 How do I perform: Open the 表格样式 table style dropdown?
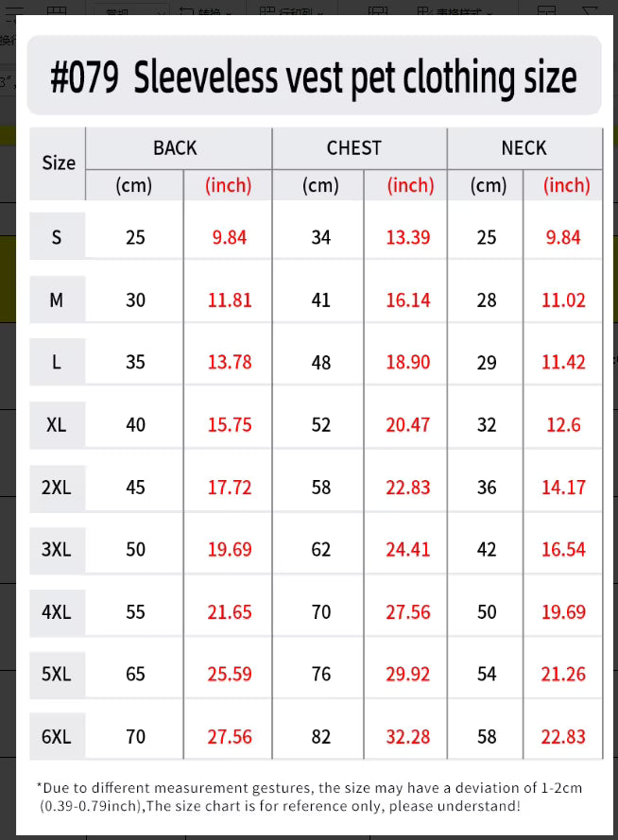pos(455,9)
